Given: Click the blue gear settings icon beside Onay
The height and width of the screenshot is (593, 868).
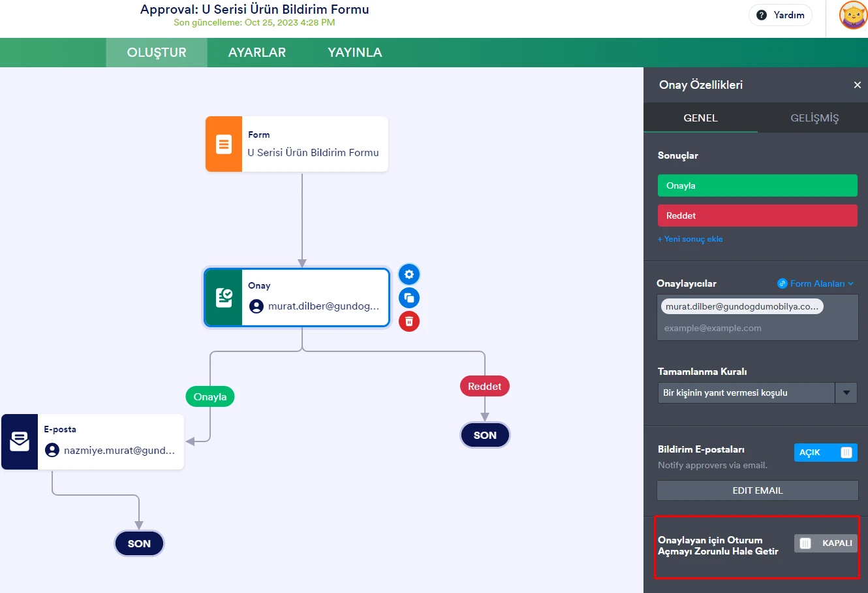Looking at the screenshot, I should 409,274.
